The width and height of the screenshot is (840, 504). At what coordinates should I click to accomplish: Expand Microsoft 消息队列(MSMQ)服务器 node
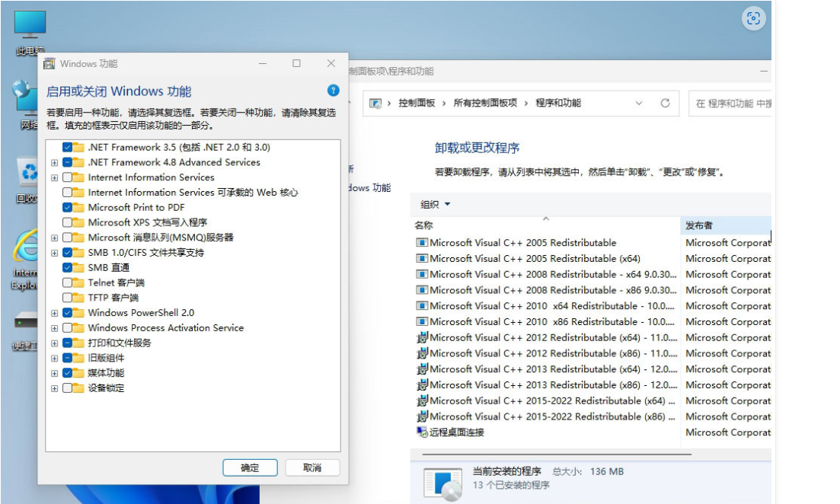54,238
